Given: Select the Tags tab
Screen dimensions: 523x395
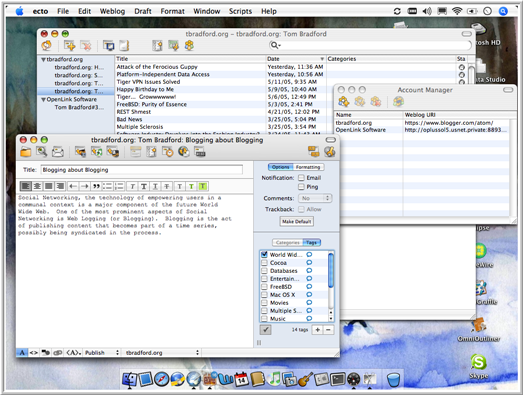Looking at the screenshot, I should [x=312, y=243].
